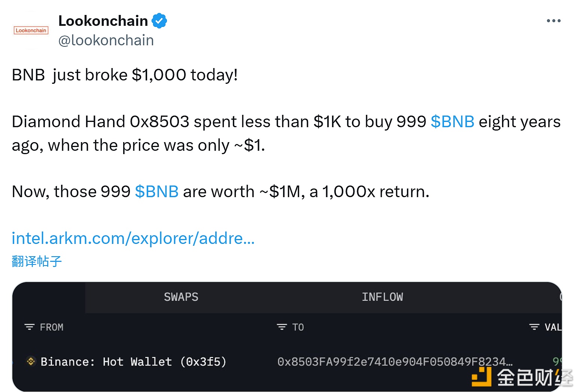The width and height of the screenshot is (578, 392).
Task: Switch to the SWAPS tab
Action: click(x=181, y=297)
